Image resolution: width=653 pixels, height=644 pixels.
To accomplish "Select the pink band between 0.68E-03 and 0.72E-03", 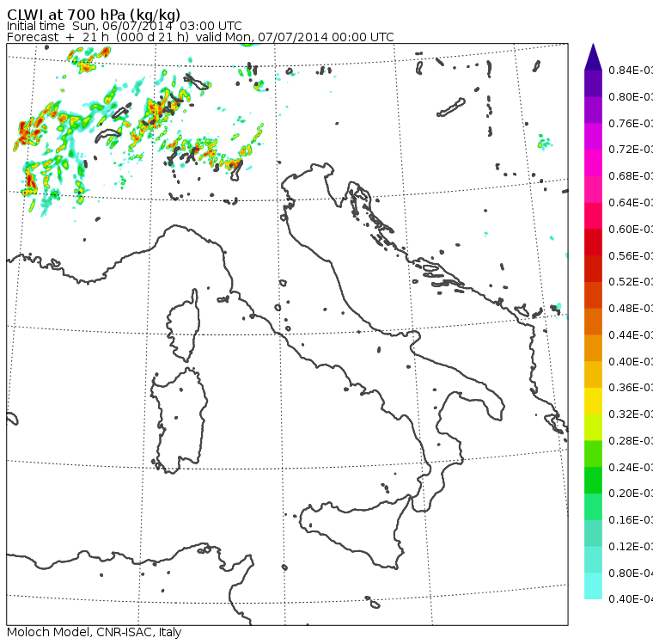I will pos(593,163).
